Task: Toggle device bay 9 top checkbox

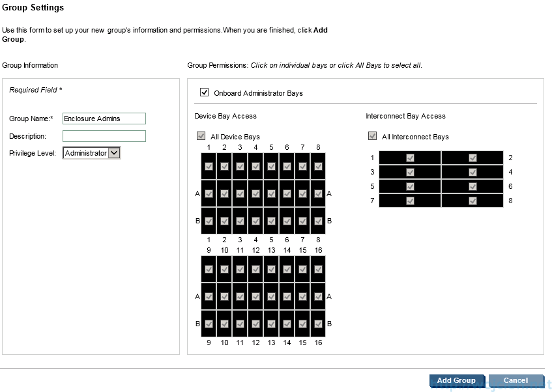Action: point(209,269)
